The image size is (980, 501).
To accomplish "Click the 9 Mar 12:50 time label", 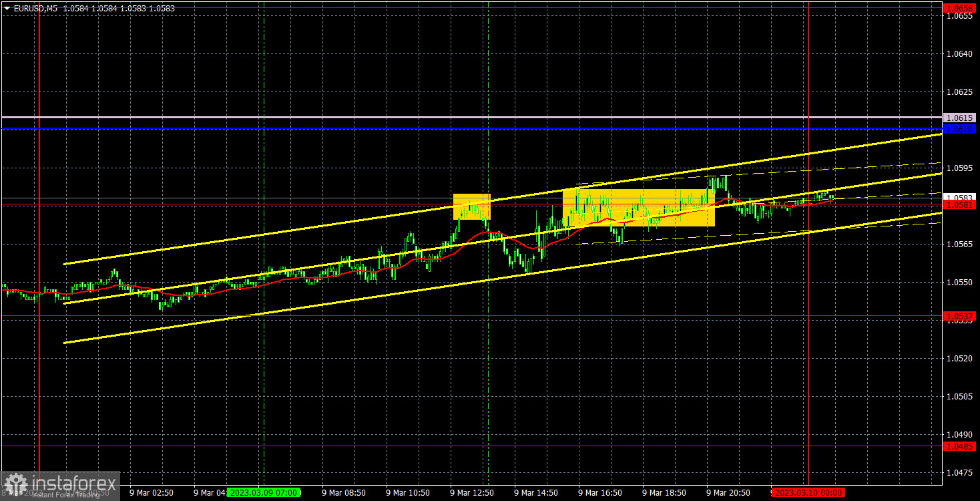I will coord(472,492).
